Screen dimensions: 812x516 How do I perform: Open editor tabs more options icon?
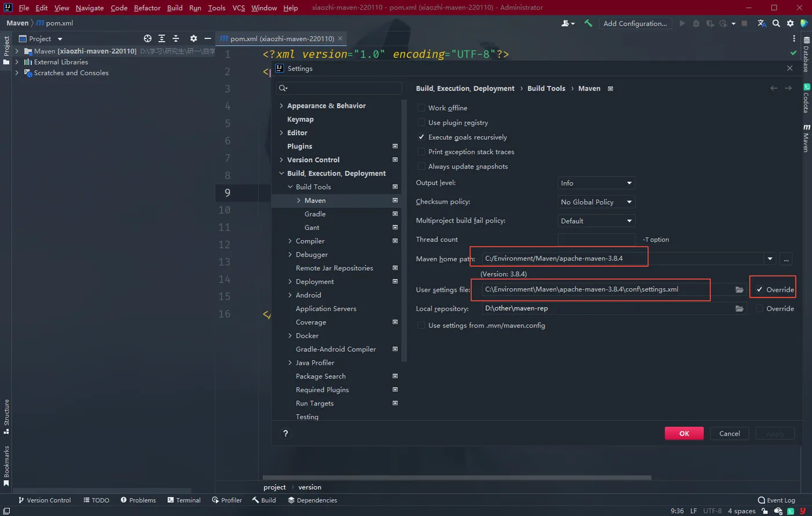794,38
